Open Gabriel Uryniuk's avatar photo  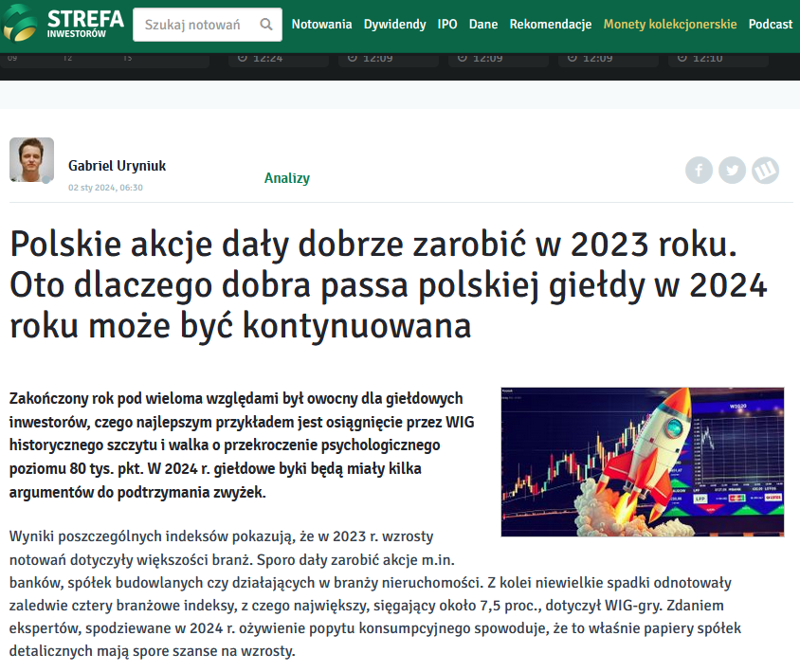[31, 160]
